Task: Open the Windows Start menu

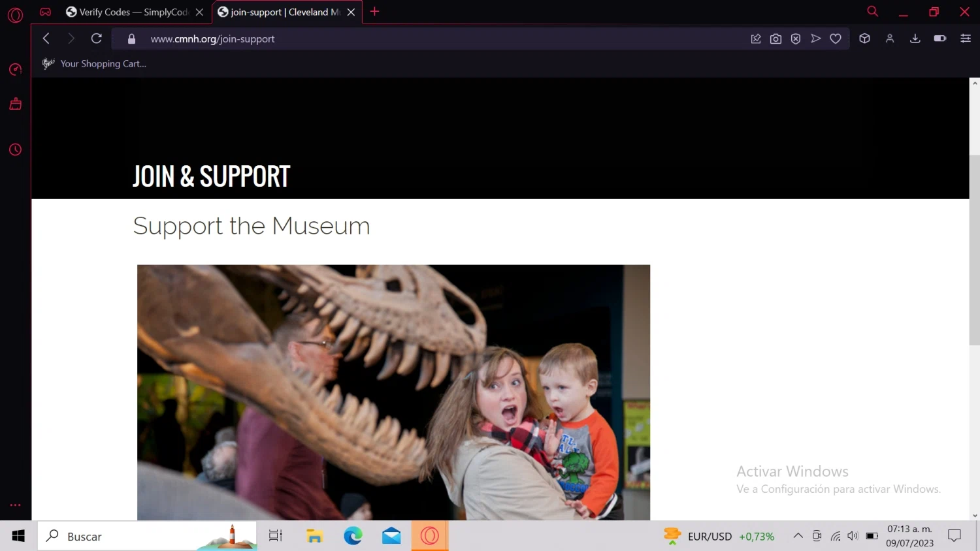Action: pyautogui.click(x=18, y=536)
